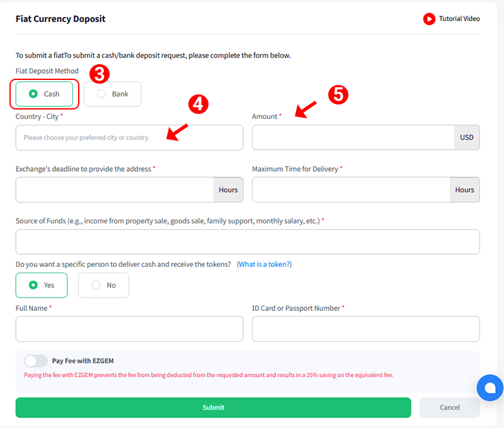504x428 pixels.
Task: Click the Source of Funds field
Action: pyautogui.click(x=248, y=242)
